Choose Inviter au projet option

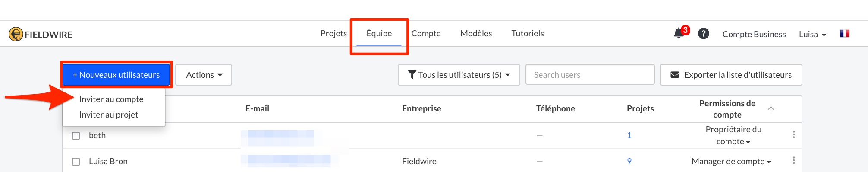[x=109, y=115]
